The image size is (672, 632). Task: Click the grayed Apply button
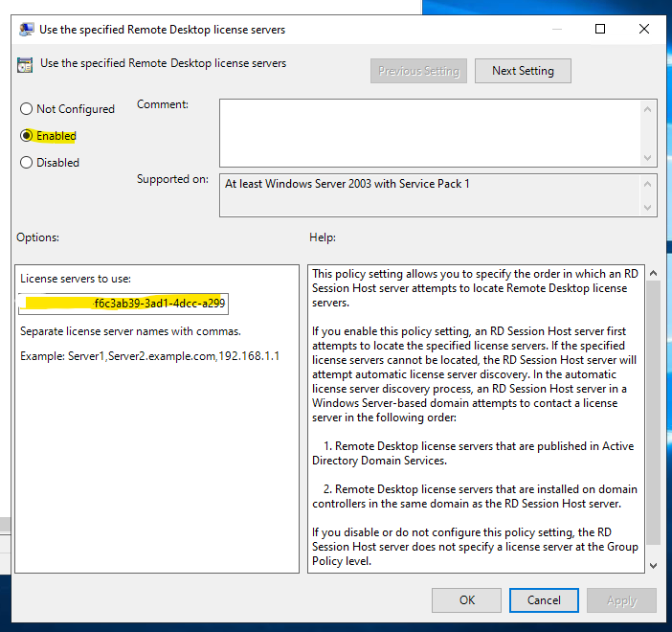pyautogui.click(x=621, y=600)
